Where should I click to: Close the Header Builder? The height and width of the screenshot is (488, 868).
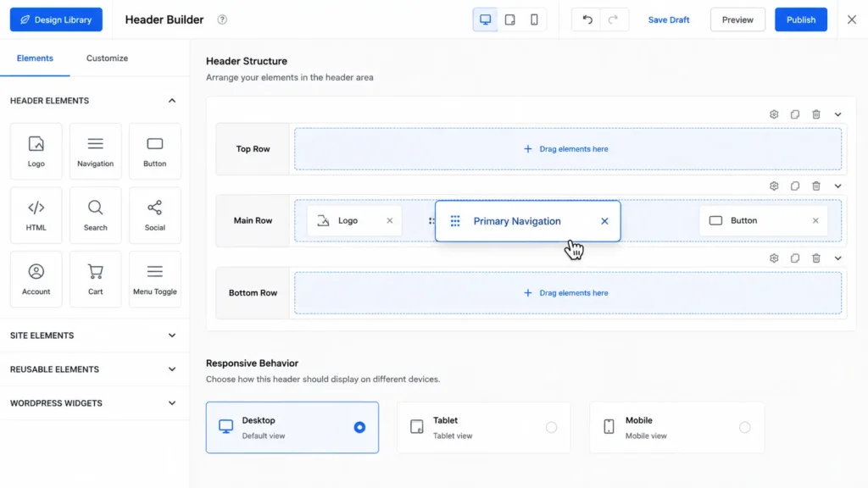click(x=851, y=19)
